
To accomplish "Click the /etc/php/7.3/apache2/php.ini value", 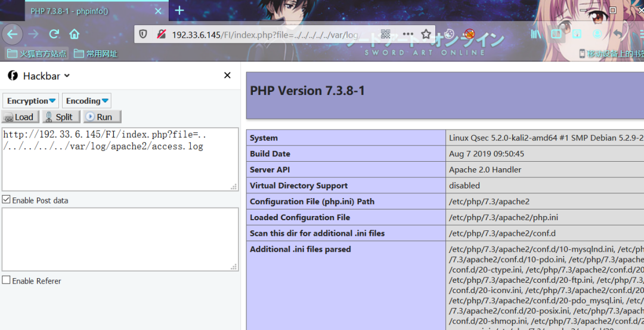I will click(503, 217).
